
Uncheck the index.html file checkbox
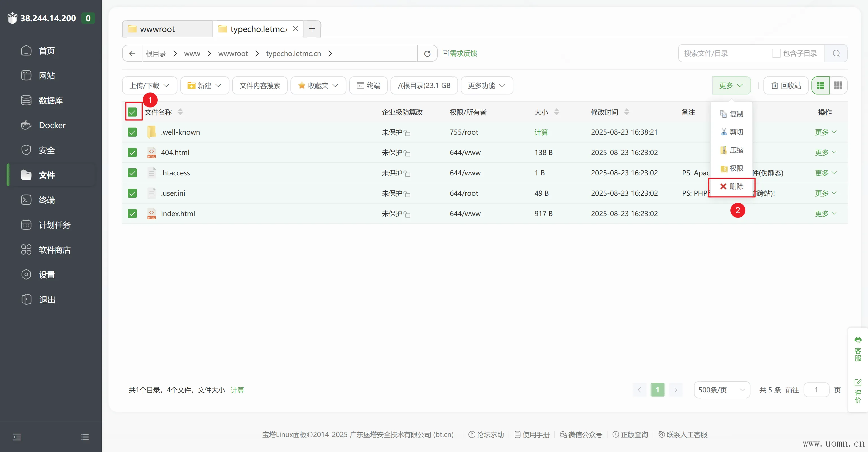[132, 214]
